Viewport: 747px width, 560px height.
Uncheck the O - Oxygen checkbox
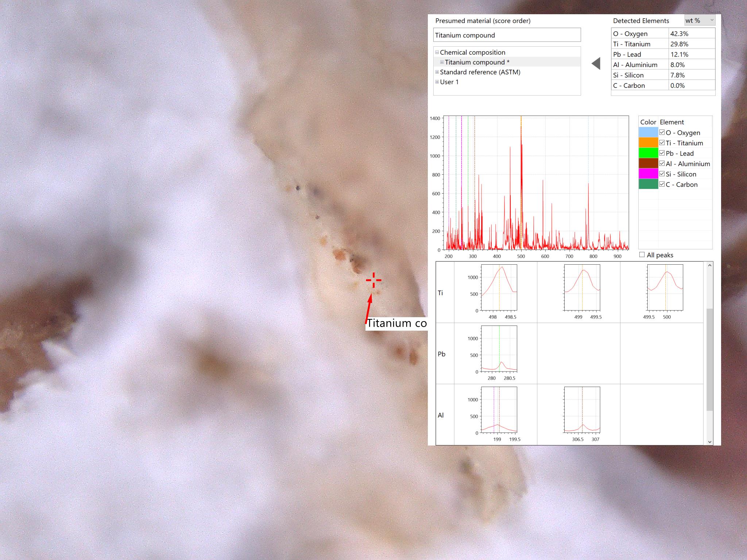tap(662, 132)
